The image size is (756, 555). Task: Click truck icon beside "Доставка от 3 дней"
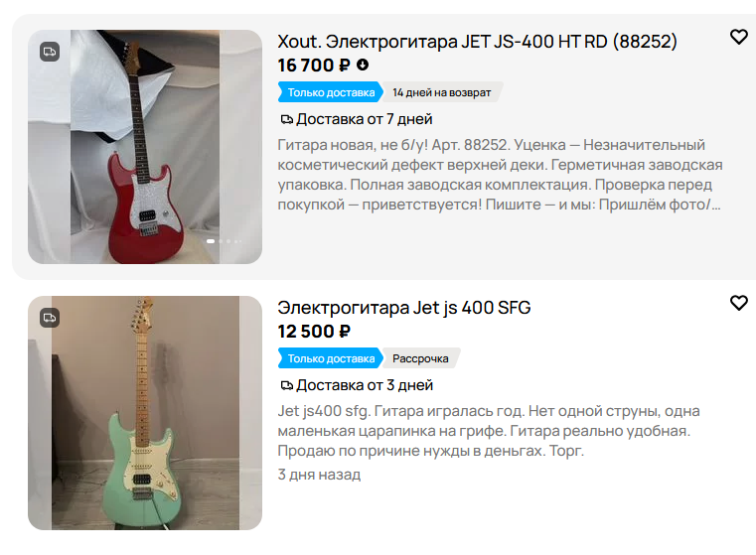286,385
